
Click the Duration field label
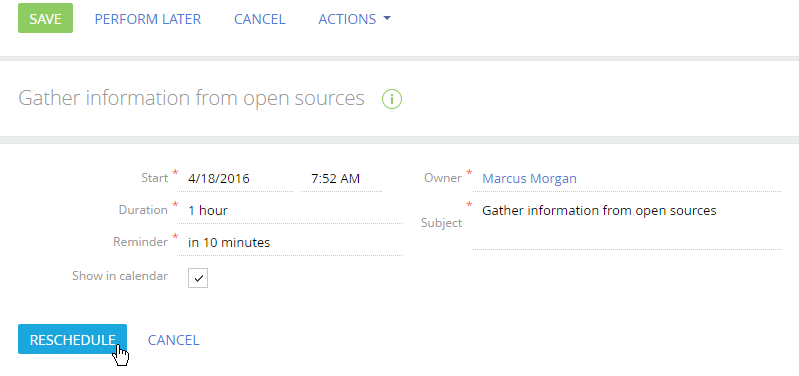(143, 210)
